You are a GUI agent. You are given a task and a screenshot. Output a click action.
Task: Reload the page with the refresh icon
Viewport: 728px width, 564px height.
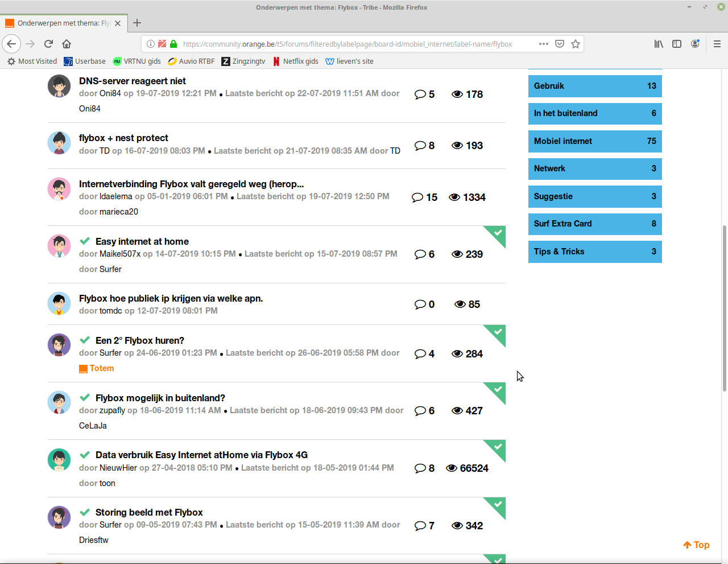[48, 44]
